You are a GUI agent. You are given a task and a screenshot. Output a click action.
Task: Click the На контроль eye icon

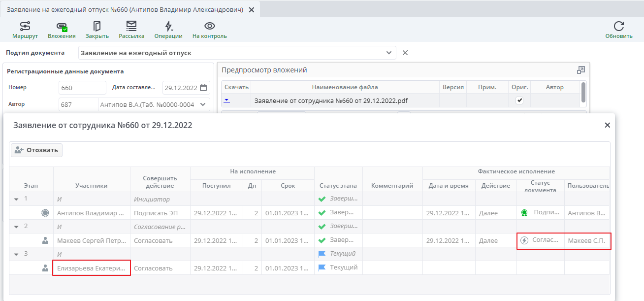[210, 27]
